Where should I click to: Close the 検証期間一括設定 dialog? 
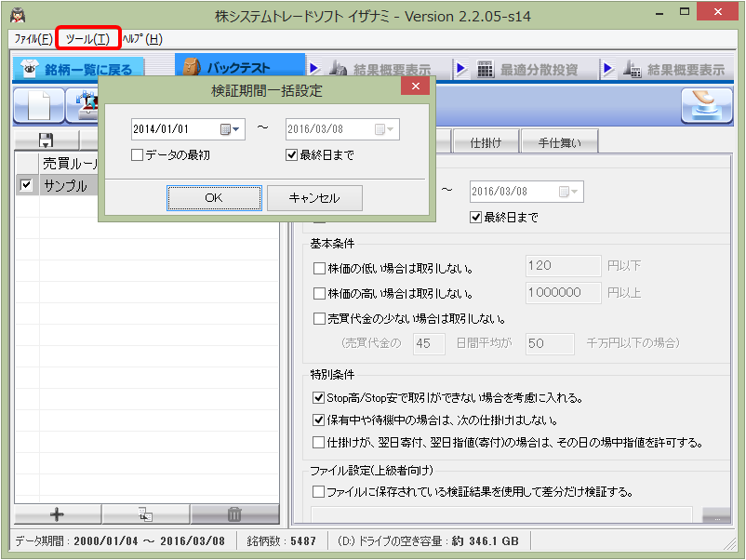pos(416,87)
